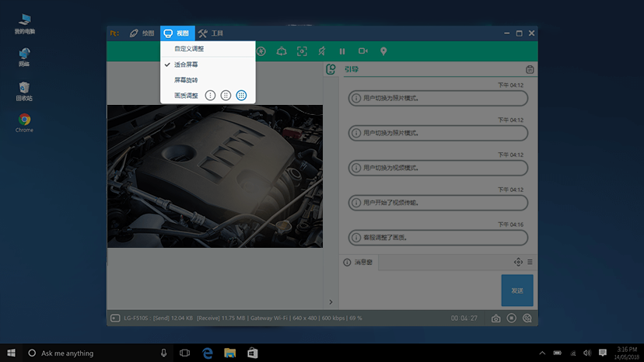Click the crosshair target icon near message box
The image size is (644, 362).
[518, 262]
